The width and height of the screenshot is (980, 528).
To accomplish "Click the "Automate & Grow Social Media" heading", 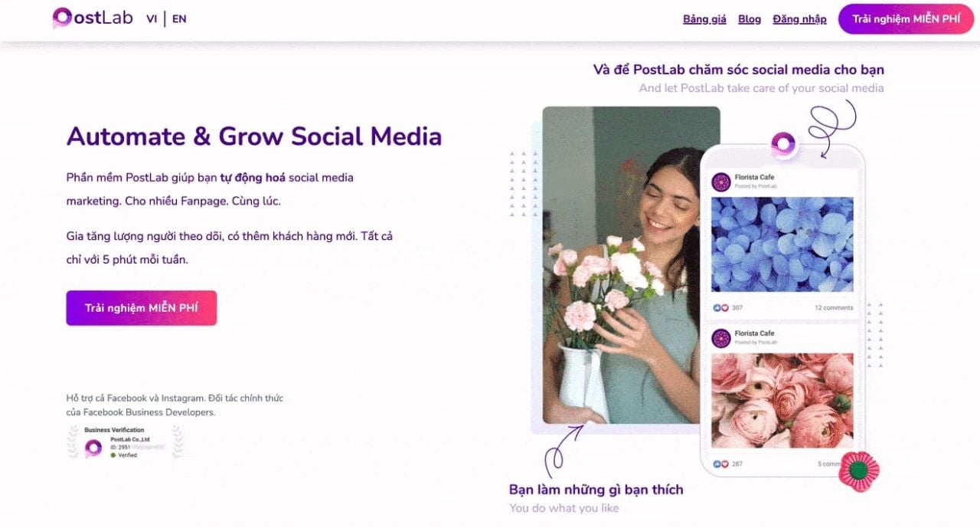I will point(254,136).
